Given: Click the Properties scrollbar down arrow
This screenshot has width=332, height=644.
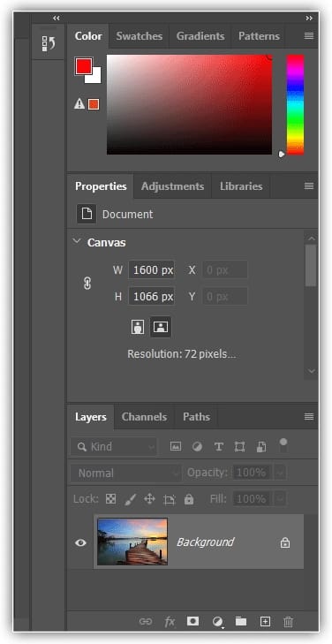Looking at the screenshot, I should [312, 371].
